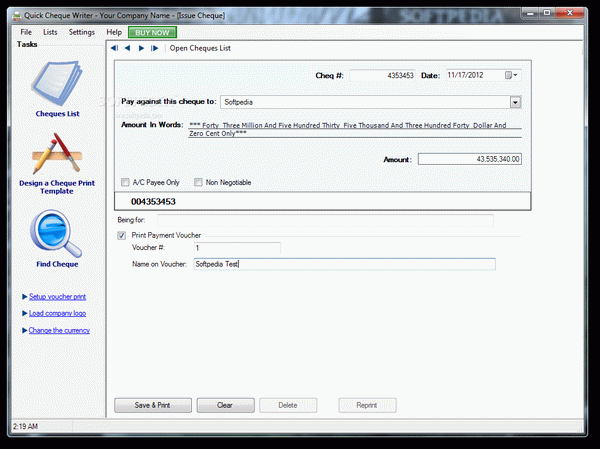Viewport: 600px width, 449px height.
Task: Uncheck Print Payment Voucher checkbox
Action: tap(122, 235)
